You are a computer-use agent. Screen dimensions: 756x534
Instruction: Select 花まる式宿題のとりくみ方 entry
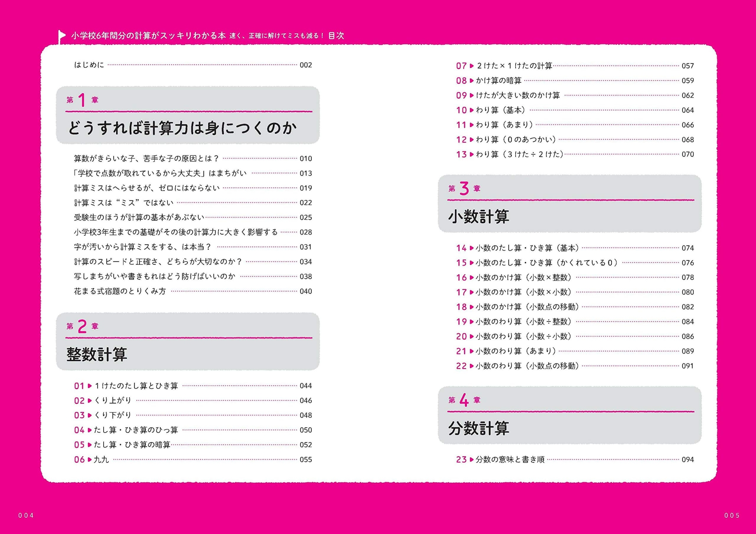pos(193,291)
